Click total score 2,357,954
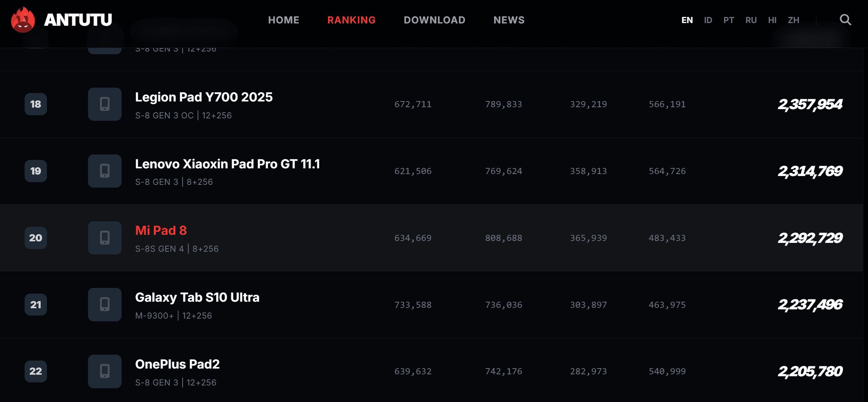Image resolution: width=868 pixels, height=402 pixels. [810, 104]
